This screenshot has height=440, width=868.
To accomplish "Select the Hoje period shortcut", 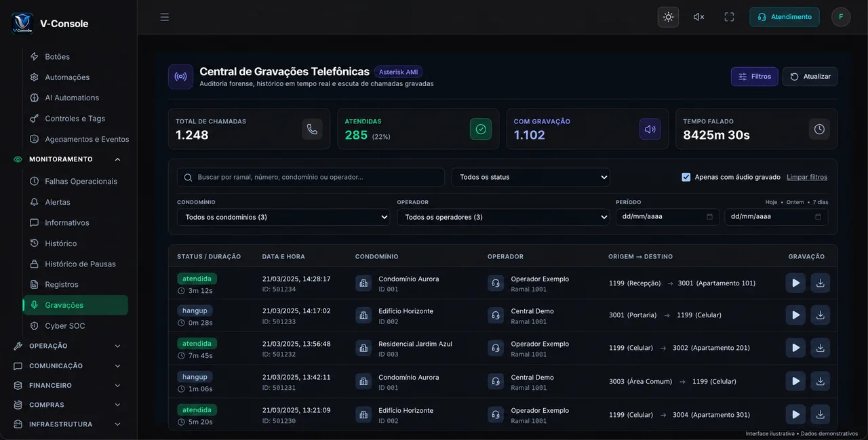I will [771, 202].
